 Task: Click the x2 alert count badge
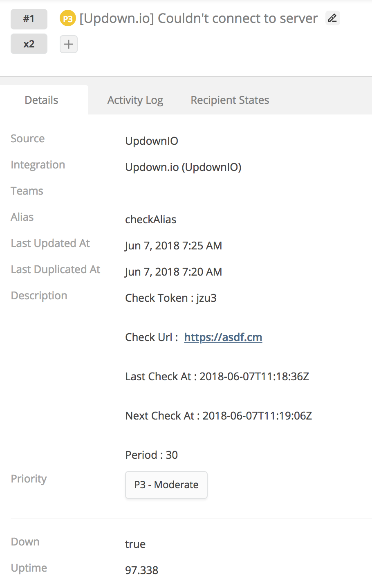29,44
